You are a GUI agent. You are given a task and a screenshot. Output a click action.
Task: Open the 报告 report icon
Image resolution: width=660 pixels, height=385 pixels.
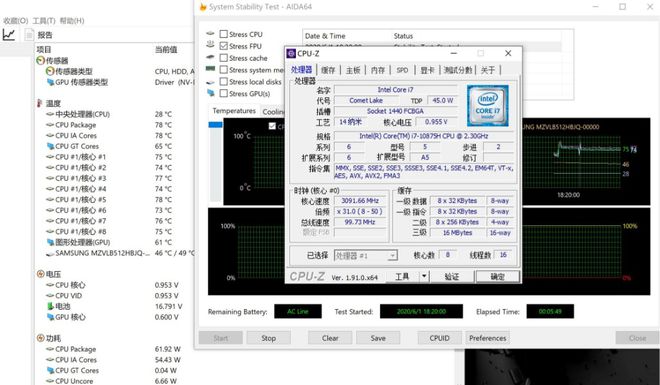tap(29, 35)
